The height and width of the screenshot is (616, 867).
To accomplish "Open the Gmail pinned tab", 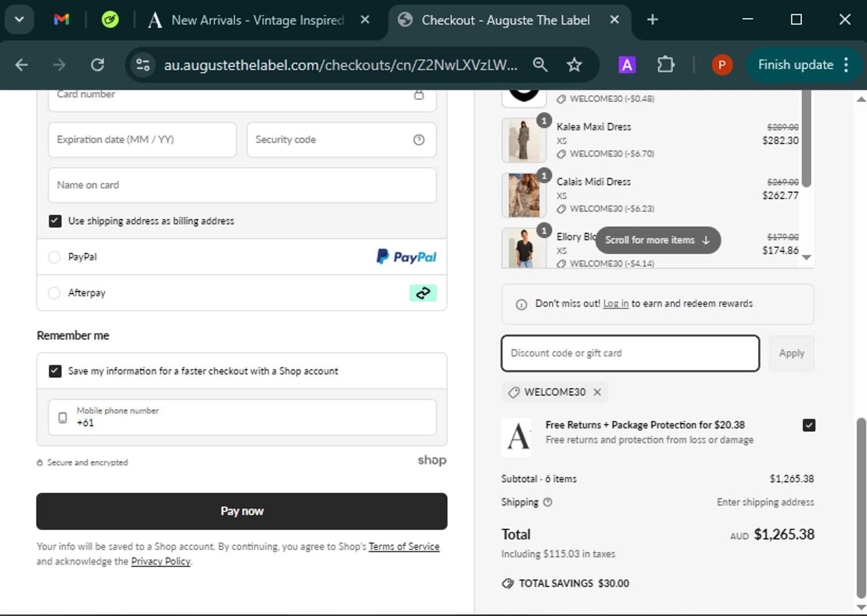I will (x=61, y=20).
